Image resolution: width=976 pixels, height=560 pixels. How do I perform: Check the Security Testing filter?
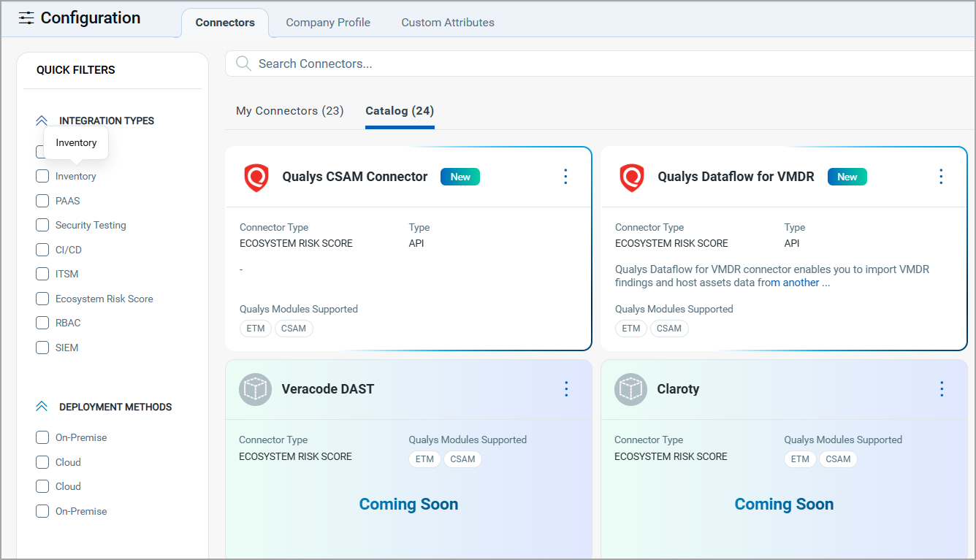42,226
